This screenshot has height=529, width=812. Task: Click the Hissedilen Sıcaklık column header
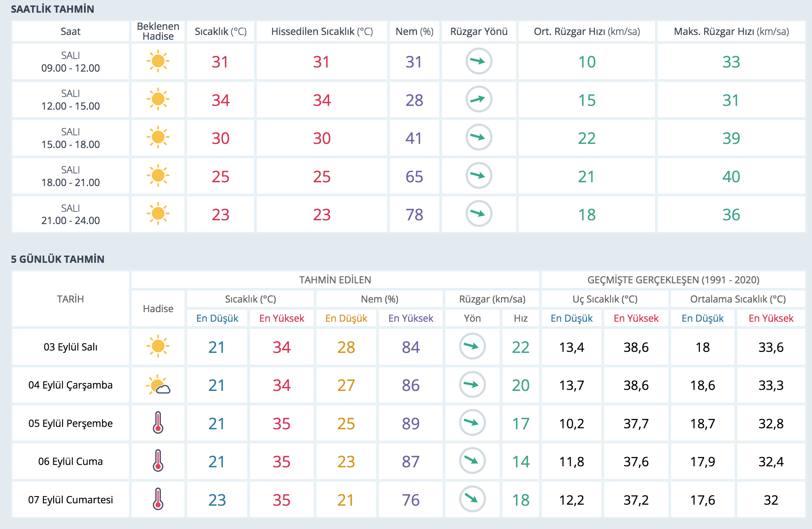point(322,32)
